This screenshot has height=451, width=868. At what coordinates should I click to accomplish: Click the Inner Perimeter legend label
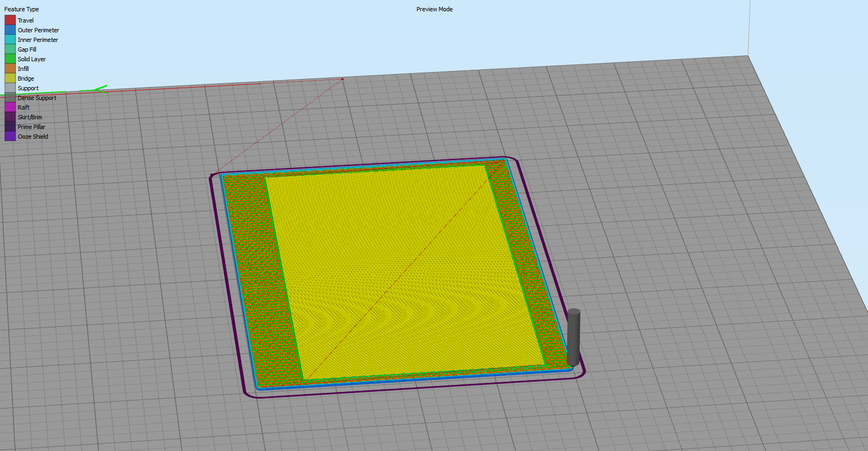(x=38, y=40)
